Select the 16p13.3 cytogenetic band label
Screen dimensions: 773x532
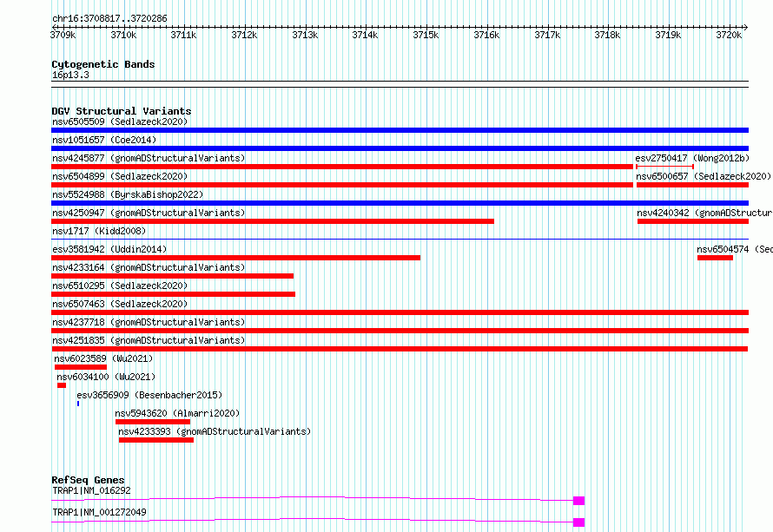70,75
